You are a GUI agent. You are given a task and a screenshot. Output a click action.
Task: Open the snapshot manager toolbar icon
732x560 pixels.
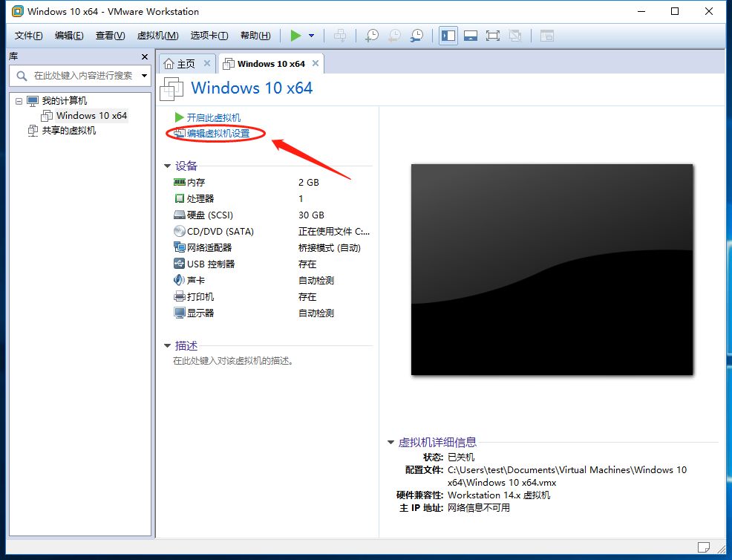coord(417,36)
